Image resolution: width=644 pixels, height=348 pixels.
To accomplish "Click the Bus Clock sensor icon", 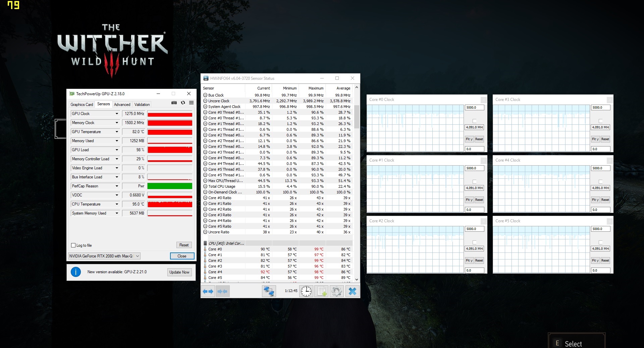I will 205,95.
